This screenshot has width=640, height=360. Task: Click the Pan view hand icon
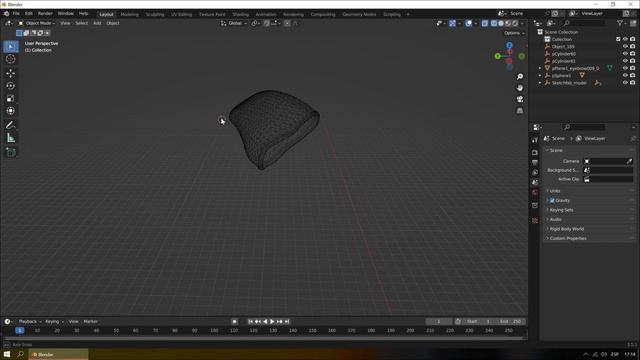tap(520, 88)
